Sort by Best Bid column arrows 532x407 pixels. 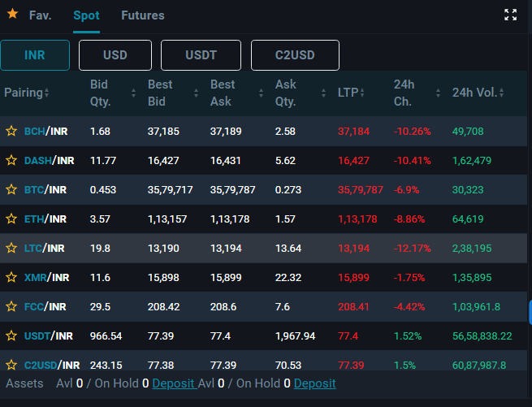(x=196, y=93)
